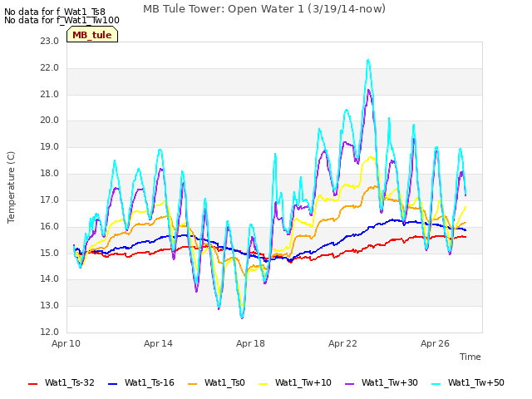This screenshot has width=532, height=399.
Task: Click the Time axis label
Action: [470, 357]
